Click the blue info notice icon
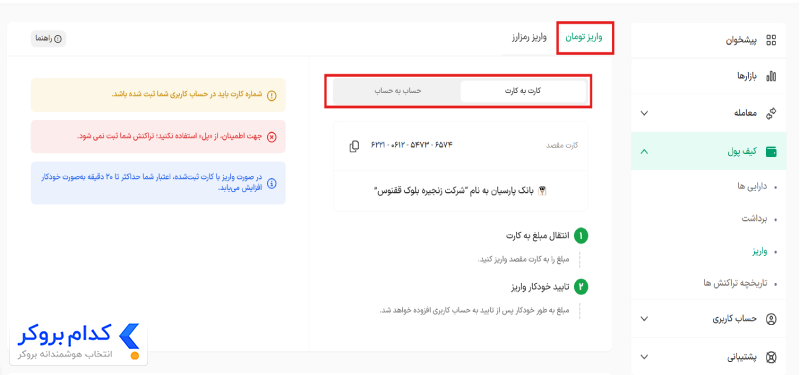The width and height of the screenshot is (800, 375). point(272,183)
